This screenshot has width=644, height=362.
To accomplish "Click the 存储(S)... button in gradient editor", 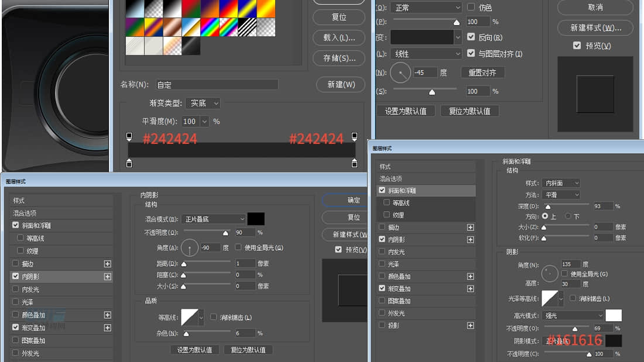I will click(x=339, y=58).
